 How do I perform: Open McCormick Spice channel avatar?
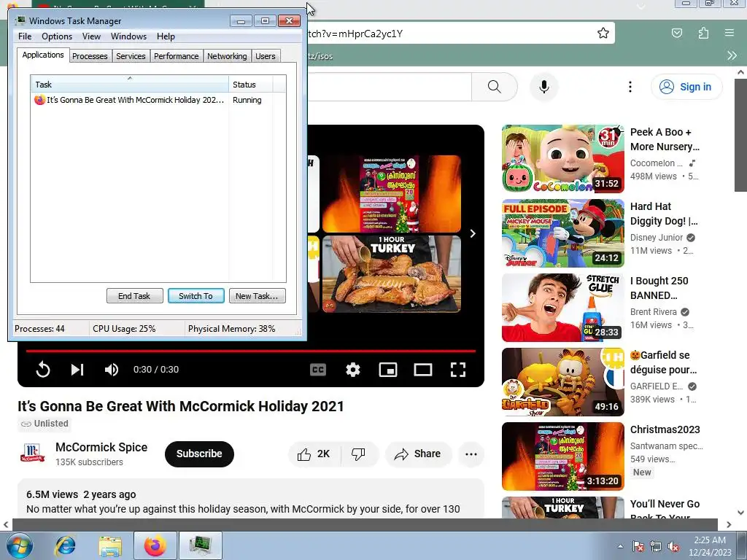(x=32, y=454)
